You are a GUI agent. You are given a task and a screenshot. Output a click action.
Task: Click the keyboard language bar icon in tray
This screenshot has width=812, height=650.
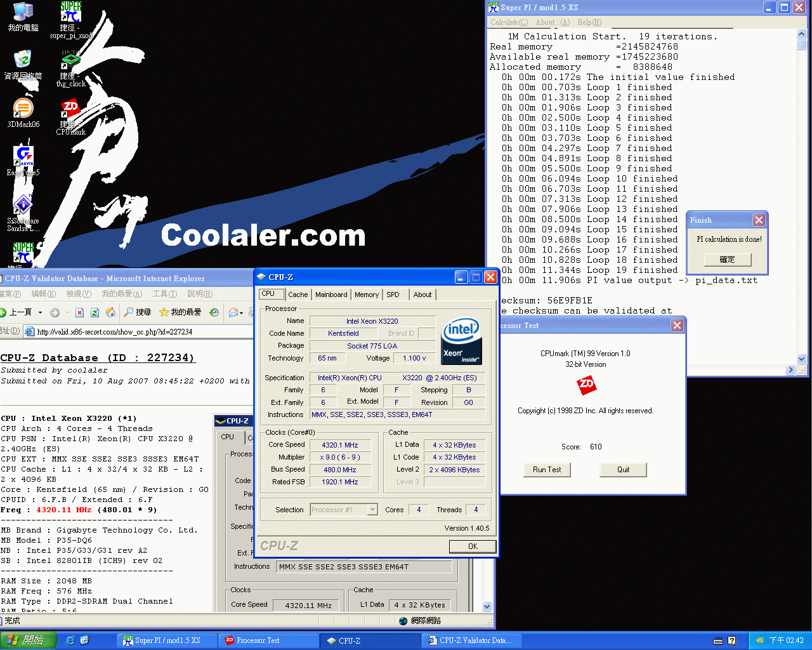coord(717,640)
